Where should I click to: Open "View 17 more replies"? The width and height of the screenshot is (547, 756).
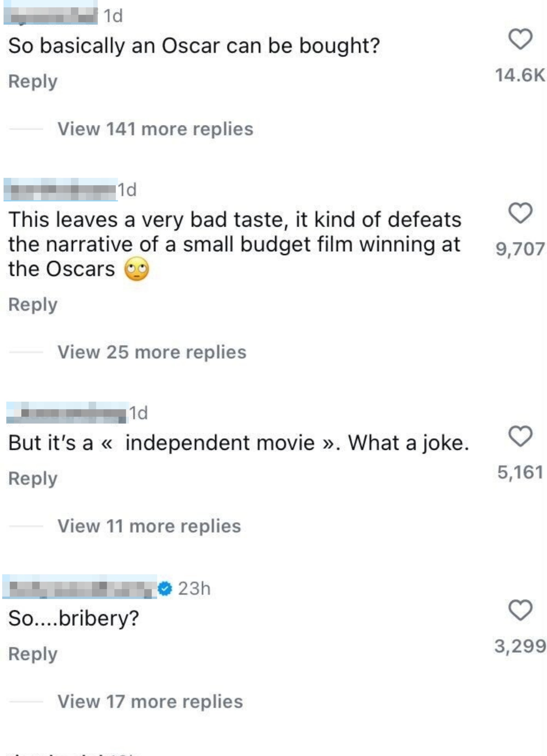[x=150, y=701]
